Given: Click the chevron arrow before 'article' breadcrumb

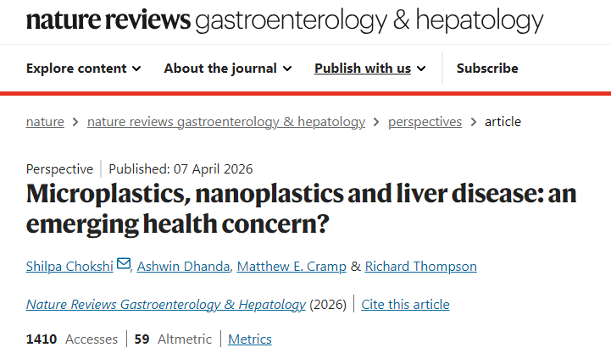Looking at the screenshot, I should pos(473,122).
